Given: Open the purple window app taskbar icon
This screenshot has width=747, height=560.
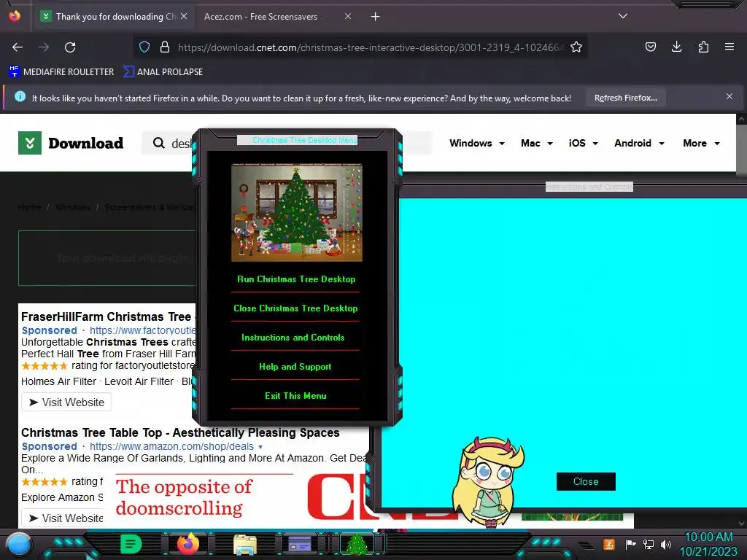Looking at the screenshot, I should pos(300,544).
